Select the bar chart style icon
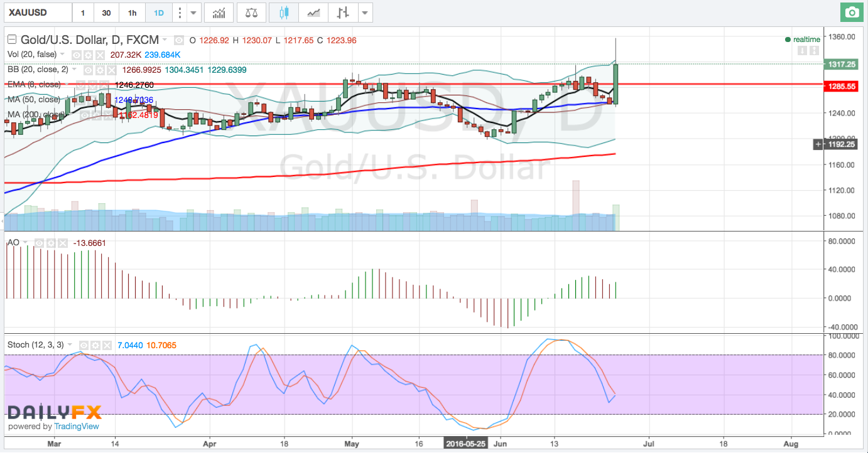868x453 pixels. pos(342,13)
